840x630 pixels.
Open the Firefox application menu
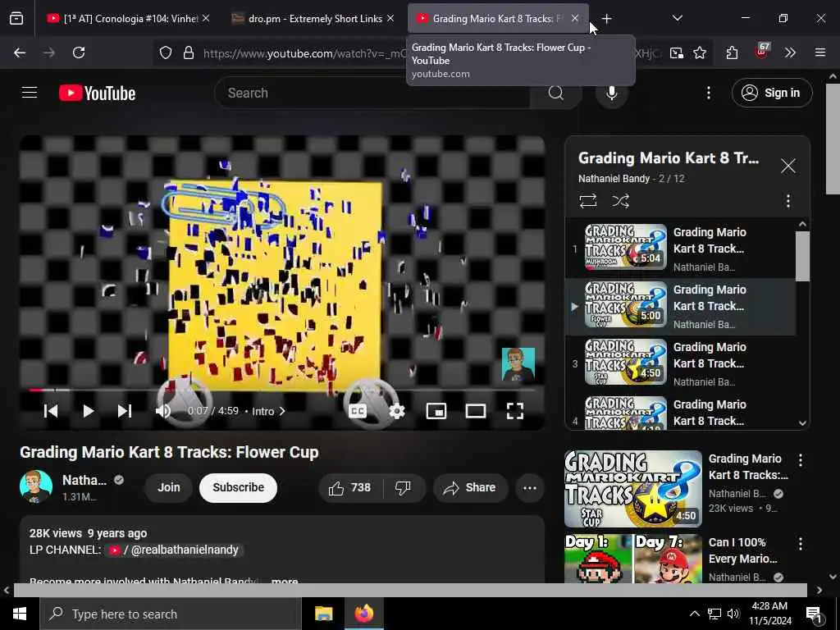(820, 52)
